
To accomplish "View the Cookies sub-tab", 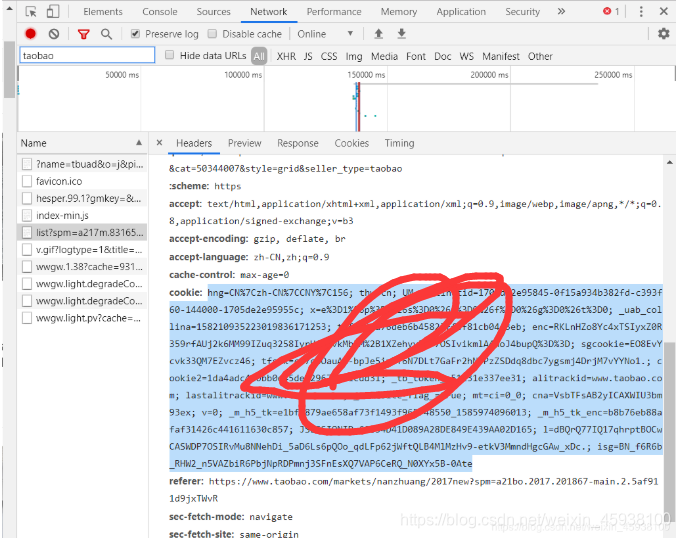I will 351,143.
